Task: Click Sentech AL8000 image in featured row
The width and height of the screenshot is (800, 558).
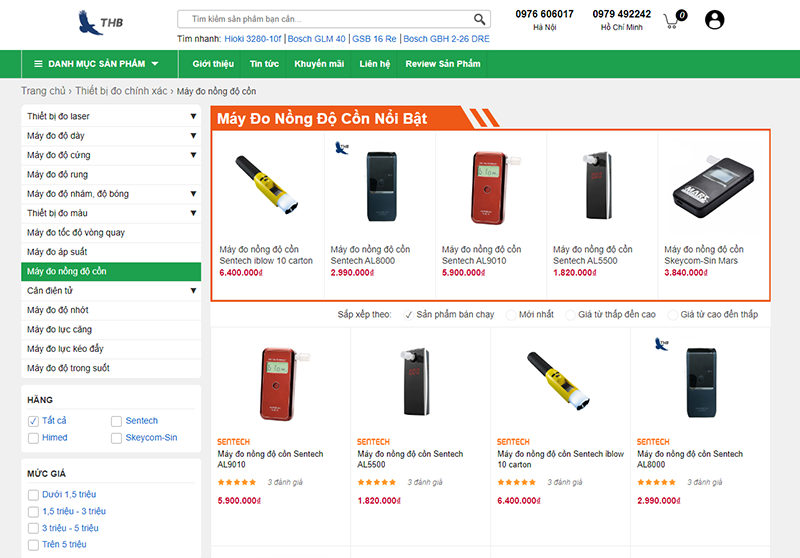Action: pyautogui.click(x=381, y=187)
